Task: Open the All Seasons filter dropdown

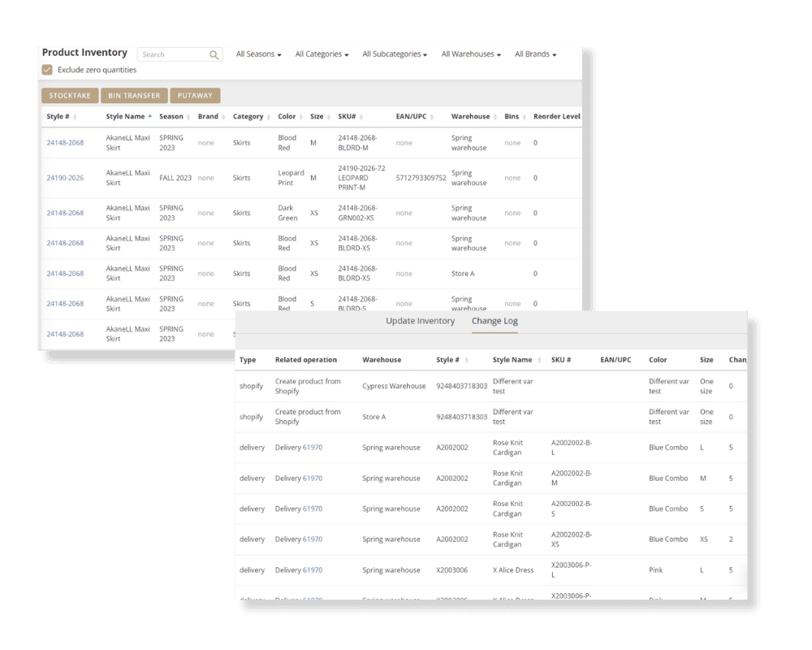Action: point(256,54)
